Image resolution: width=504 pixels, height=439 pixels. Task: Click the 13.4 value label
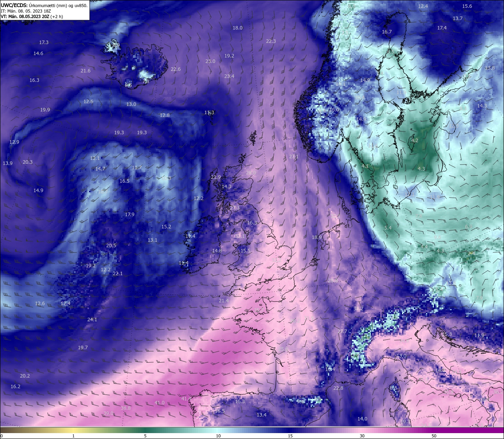[261, 415]
